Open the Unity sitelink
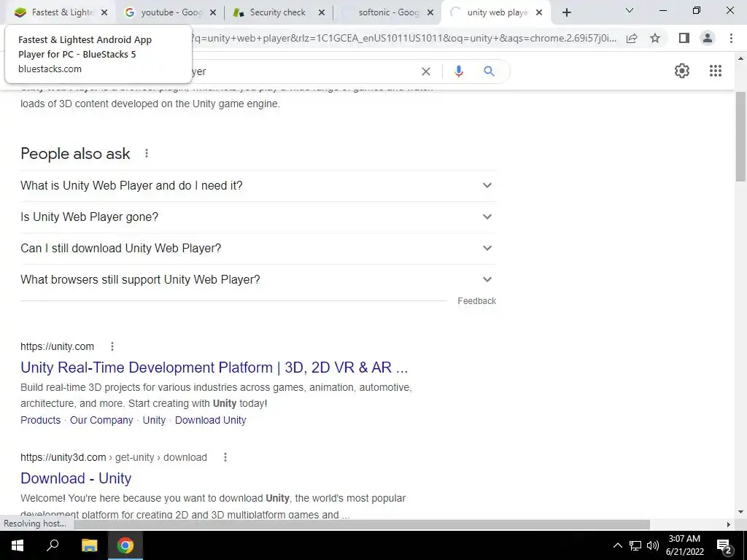 coord(154,421)
